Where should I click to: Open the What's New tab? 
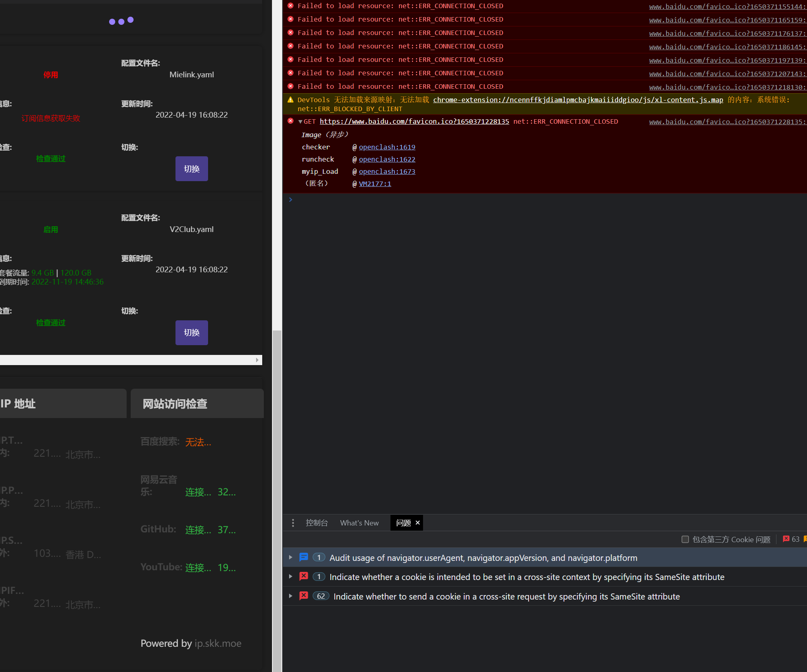tap(359, 523)
